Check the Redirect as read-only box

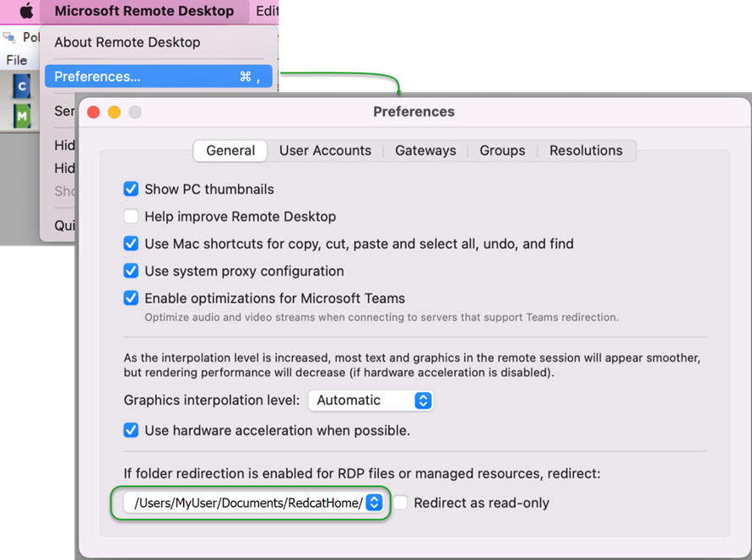(x=400, y=503)
